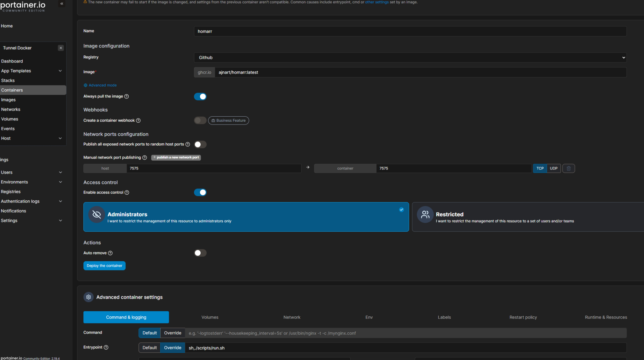Screen dimensions: 644x360
Task: Click publish a new network port
Action: [176, 158]
